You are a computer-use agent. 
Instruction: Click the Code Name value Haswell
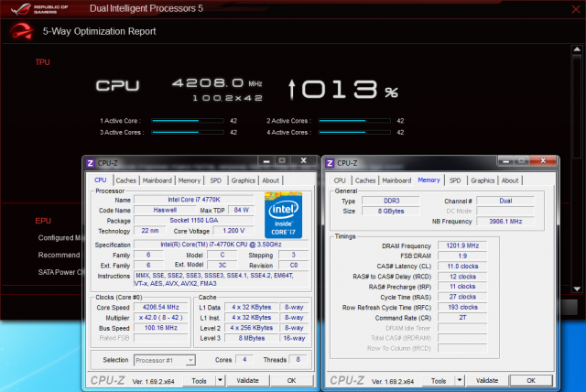(165, 210)
